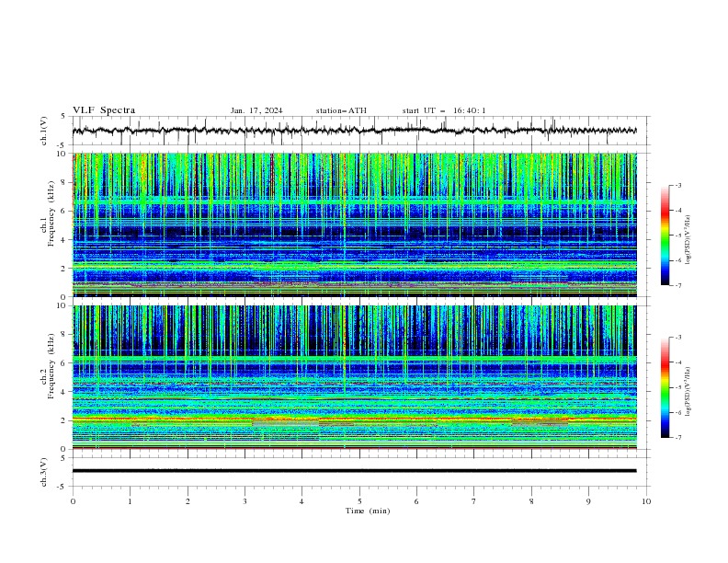The width and height of the screenshot is (728, 563).
Task: Click the ch.1 spectrogram color bar
Action: [665, 236]
